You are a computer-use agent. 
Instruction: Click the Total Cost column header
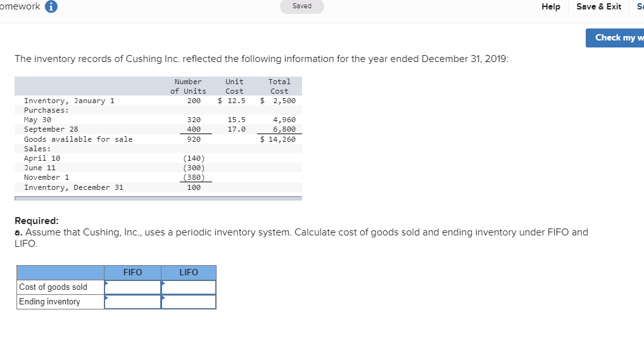(279, 87)
